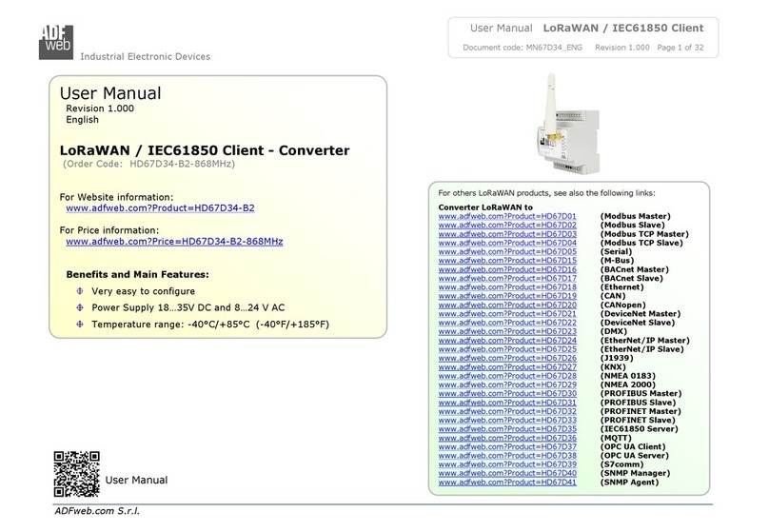The width and height of the screenshot is (769, 532).
Task: Select the 'Converter LoRaWAN to' heading
Action: [x=485, y=207]
